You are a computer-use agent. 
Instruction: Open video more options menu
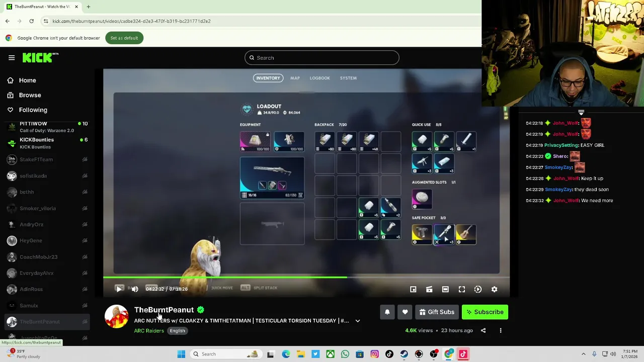[x=501, y=330]
